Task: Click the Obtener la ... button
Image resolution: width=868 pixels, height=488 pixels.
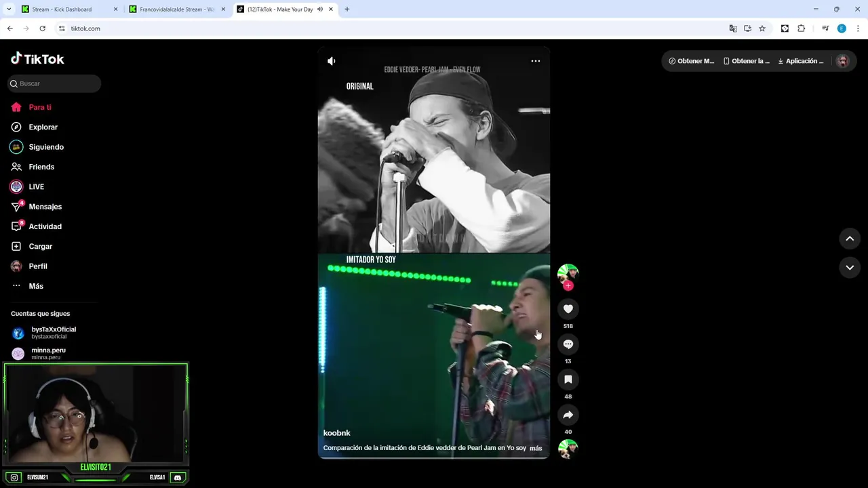Action: [747, 61]
